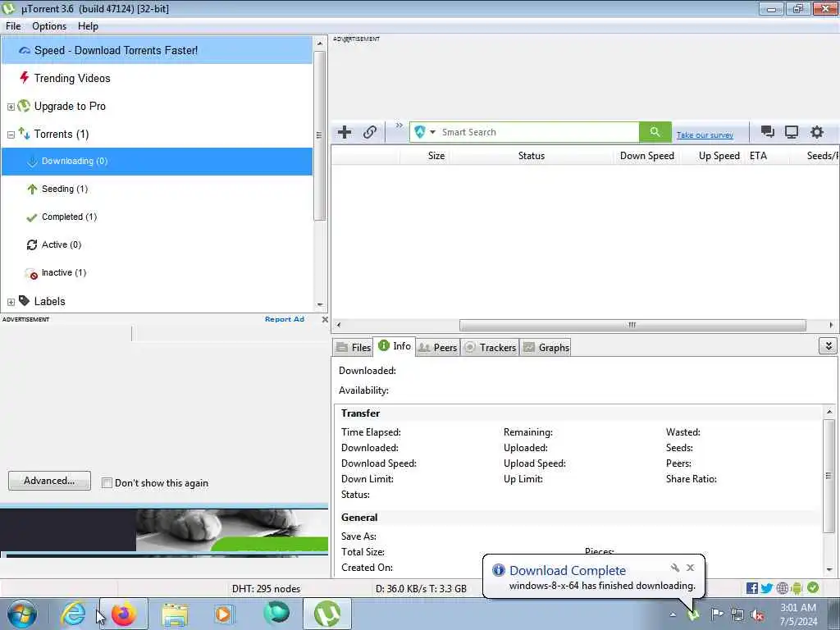Screen dimensions: 840x630
Task: Select the Downloading (0) filter
Action: tap(157, 162)
